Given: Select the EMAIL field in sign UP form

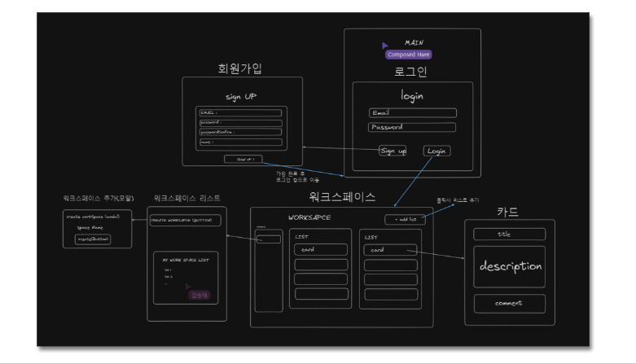Looking at the screenshot, I should [240, 112].
